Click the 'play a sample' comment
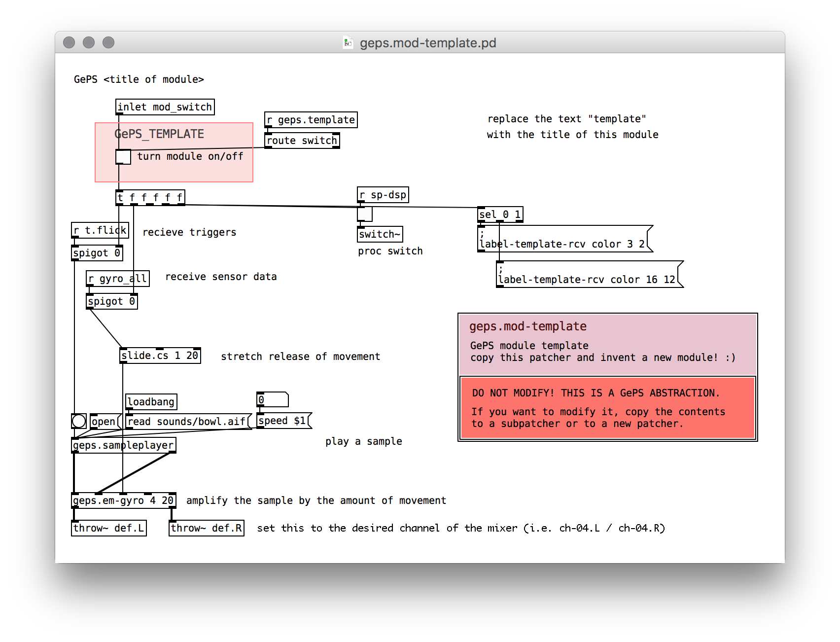Screen dimensions: 840x642 363,441
